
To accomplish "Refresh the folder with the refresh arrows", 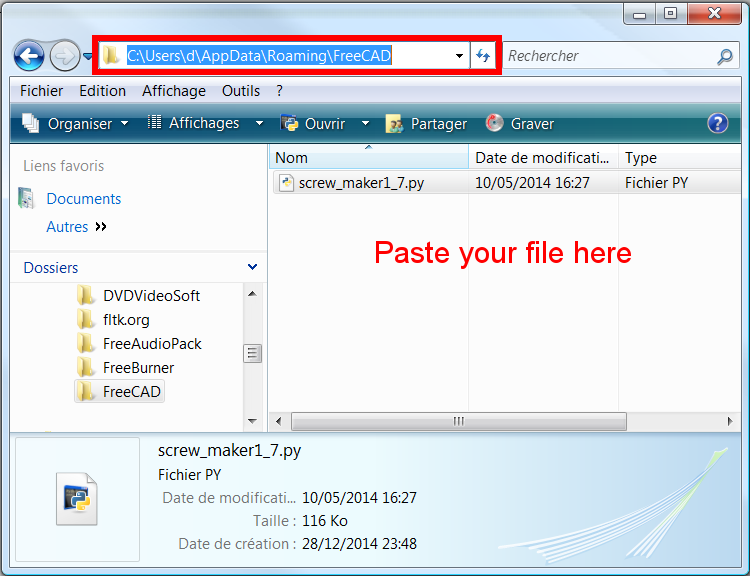I will [x=483, y=56].
